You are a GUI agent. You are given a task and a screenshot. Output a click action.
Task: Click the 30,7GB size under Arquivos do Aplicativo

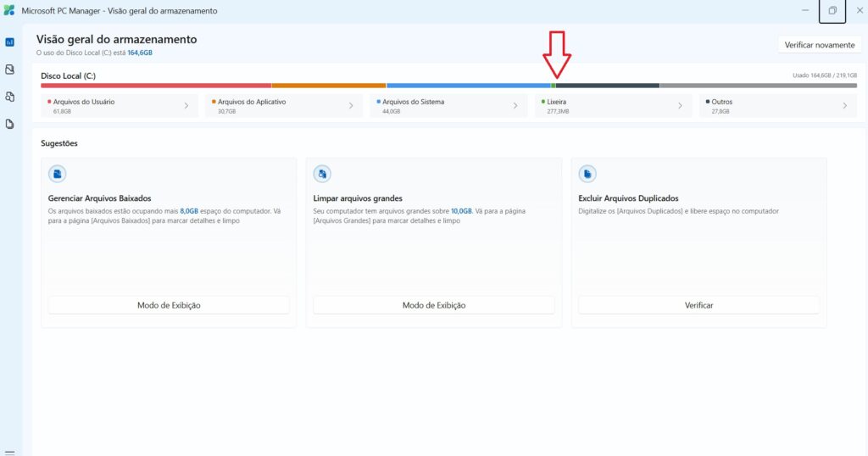click(227, 111)
